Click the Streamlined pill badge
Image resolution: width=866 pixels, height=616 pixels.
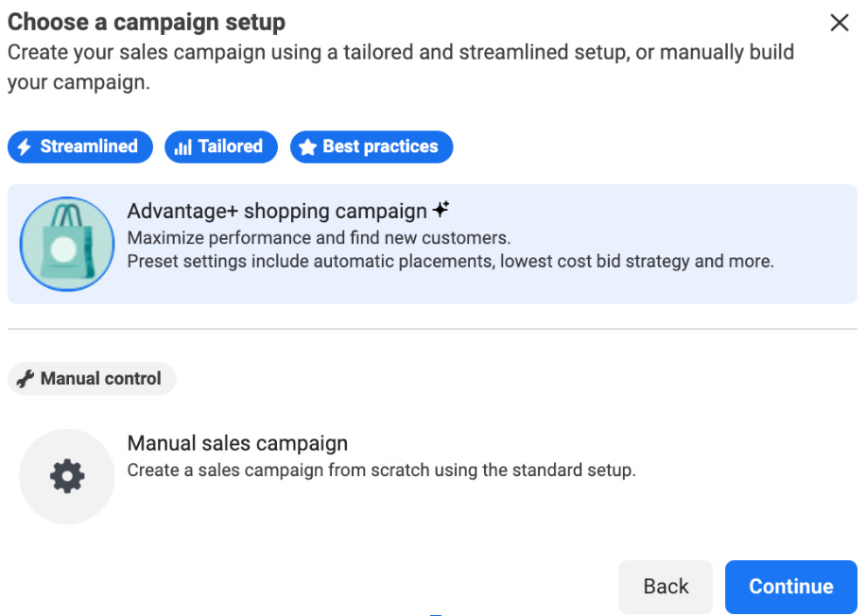coord(79,146)
